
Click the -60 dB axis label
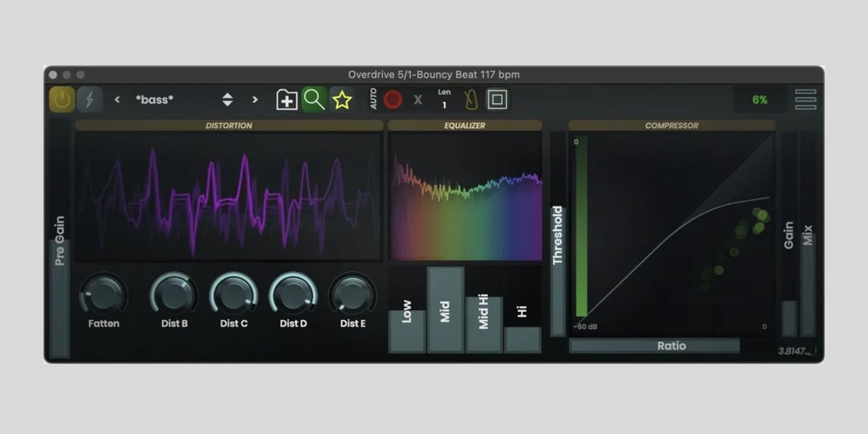(585, 327)
